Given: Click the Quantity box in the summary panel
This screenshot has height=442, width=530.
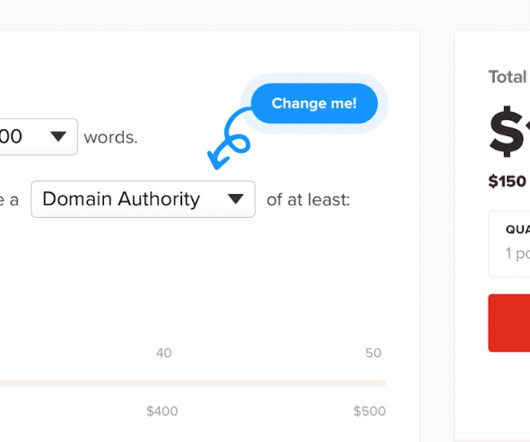Looking at the screenshot, I should [509, 244].
